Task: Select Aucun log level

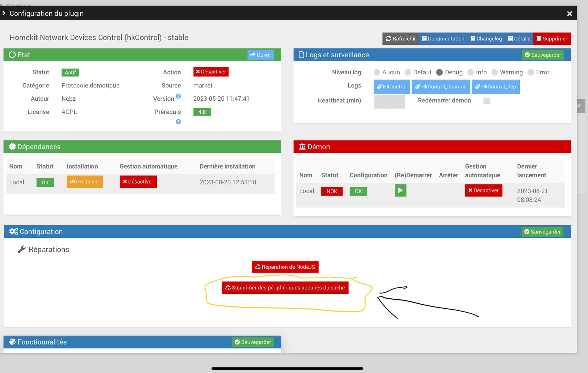Action: (x=377, y=72)
